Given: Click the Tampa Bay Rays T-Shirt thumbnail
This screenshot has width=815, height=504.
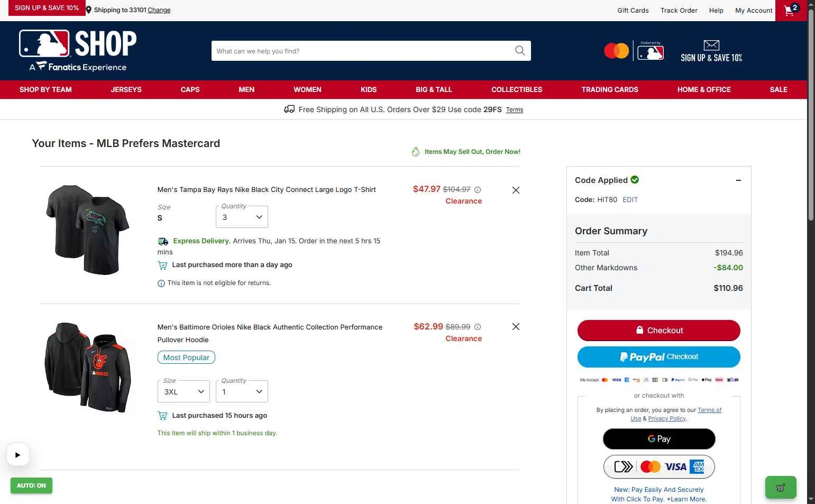Looking at the screenshot, I should pyautogui.click(x=88, y=230).
